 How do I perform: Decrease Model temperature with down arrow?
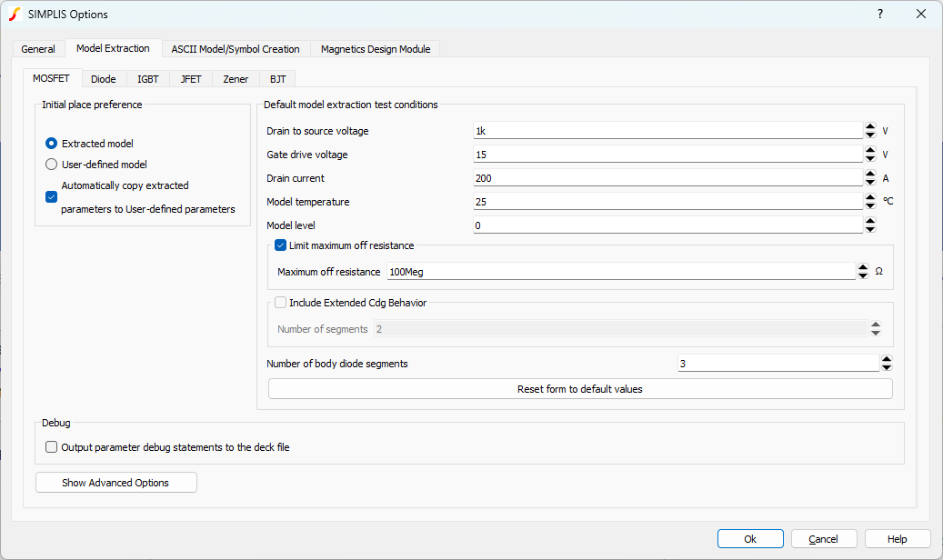[870, 206]
